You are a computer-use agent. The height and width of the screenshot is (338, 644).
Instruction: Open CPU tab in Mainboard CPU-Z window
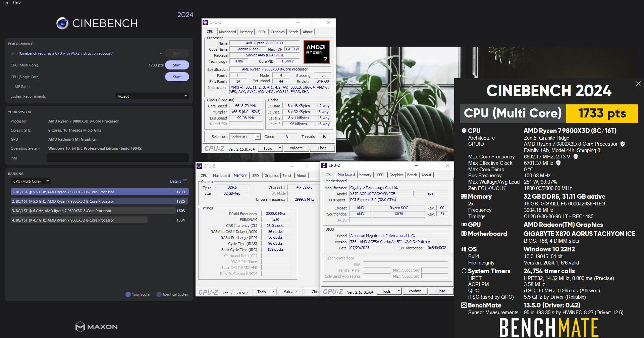coord(329,175)
